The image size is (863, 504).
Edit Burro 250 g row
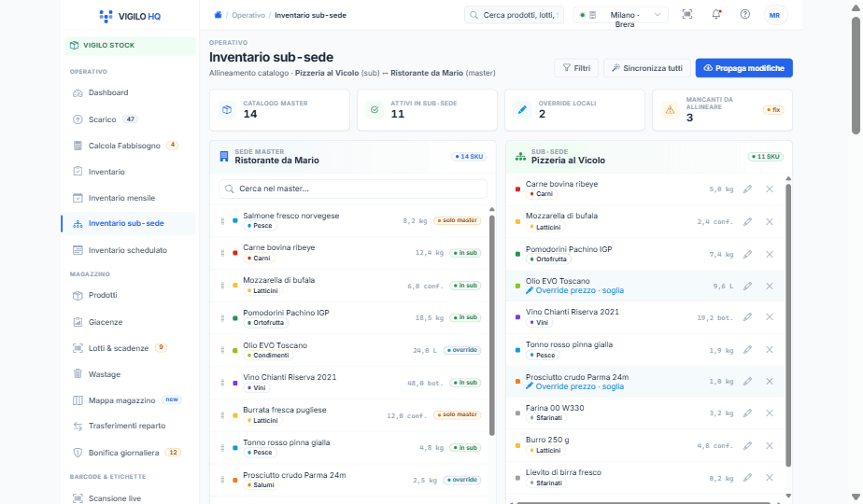pos(747,446)
